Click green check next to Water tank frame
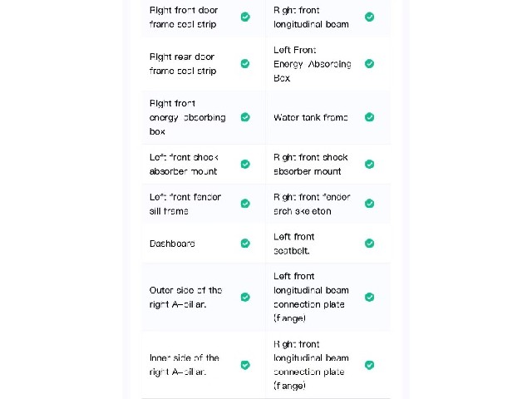The image size is (532, 399). tap(369, 117)
